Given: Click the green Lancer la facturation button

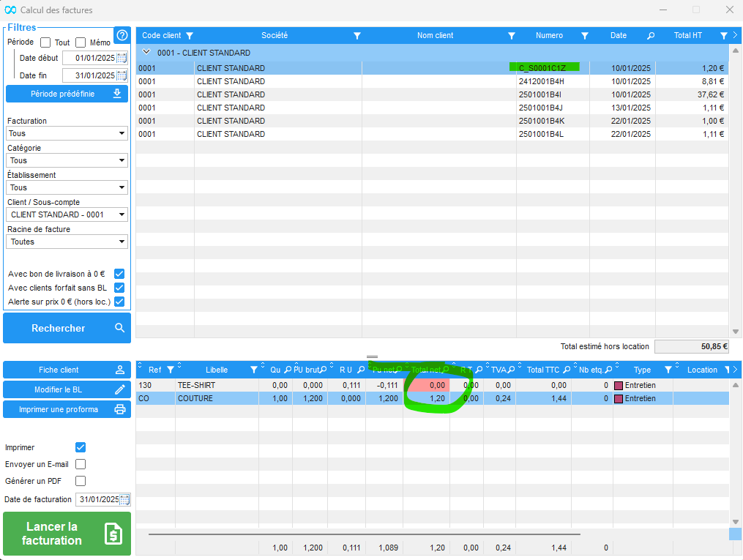Looking at the screenshot, I should (x=67, y=534).
